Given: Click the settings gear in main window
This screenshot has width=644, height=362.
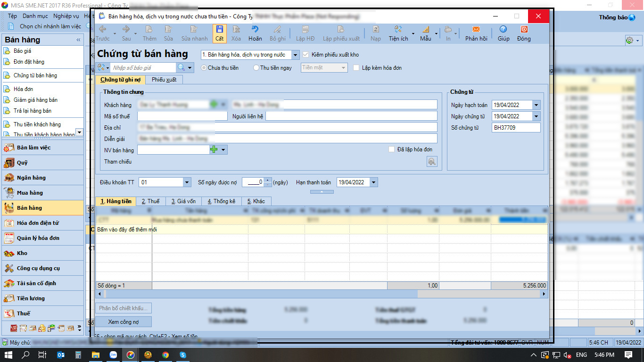Looking at the screenshot, I should pos(629,41).
